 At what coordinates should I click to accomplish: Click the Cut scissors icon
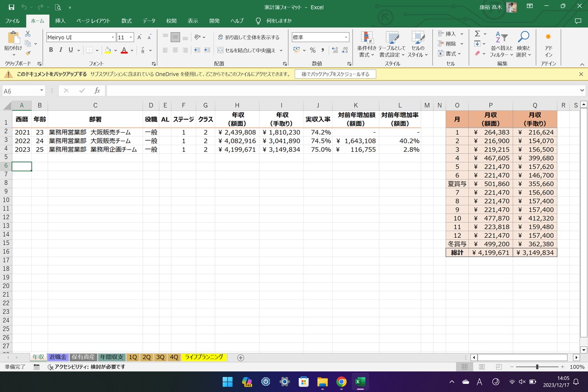(28, 34)
